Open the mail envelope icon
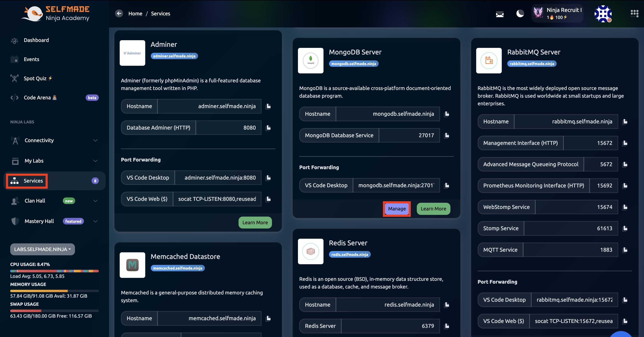 (499, 14)
